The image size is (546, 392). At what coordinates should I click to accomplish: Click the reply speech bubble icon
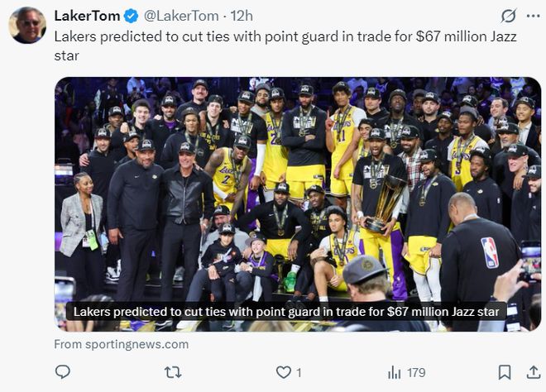coord(63,372)
